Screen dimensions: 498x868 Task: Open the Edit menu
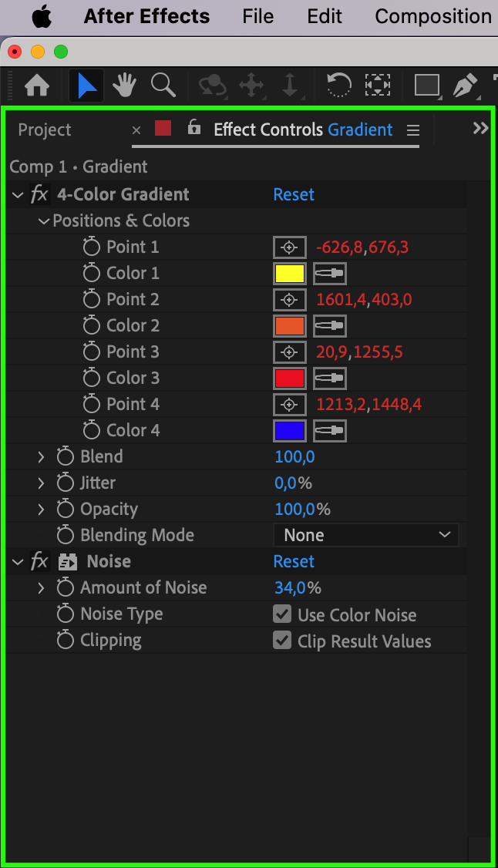tap(325, 17)
